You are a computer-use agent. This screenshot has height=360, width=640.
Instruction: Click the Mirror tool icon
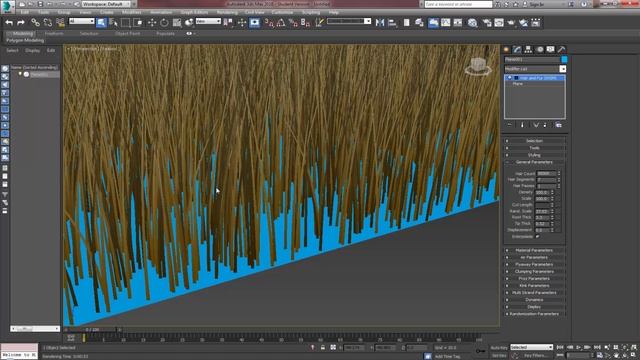(x=380, y=23)
